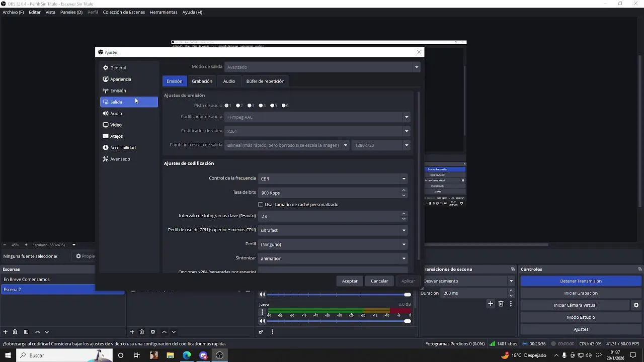This screenshot has height=362, width=644.
Task: Add a new scene in Escenas panel
Action: (6, 332)
